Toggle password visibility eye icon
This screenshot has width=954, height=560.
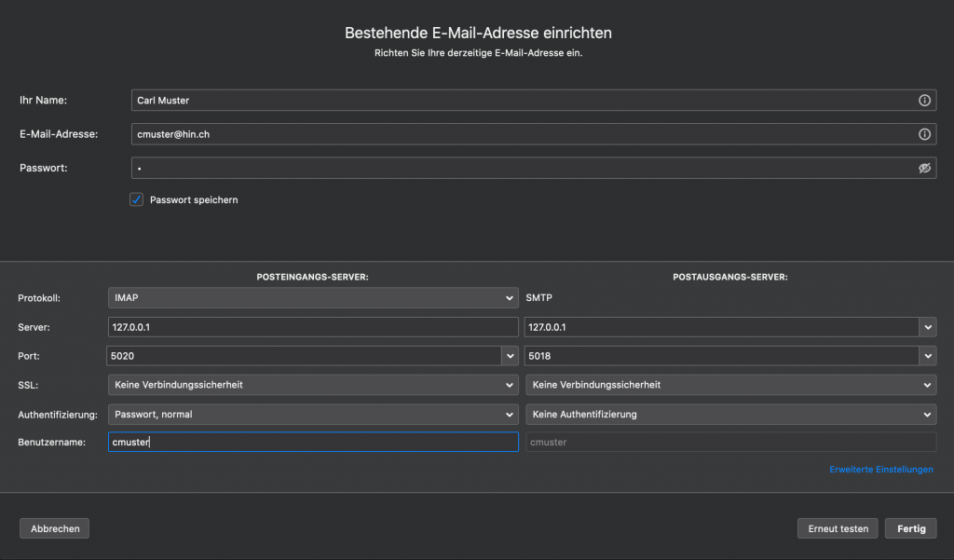(x=924, y=168)
